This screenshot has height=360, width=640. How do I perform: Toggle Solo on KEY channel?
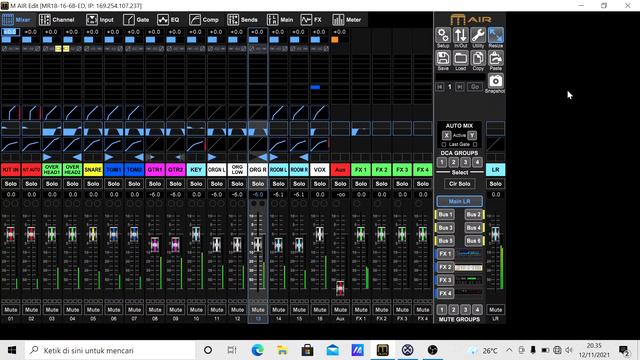[196, 184]
